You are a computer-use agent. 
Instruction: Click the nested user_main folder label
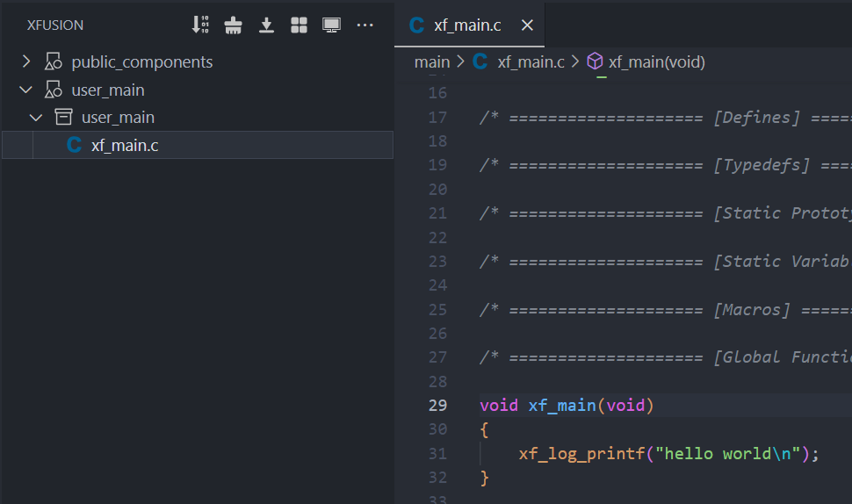pyautogui.click(x=118, y=118)
